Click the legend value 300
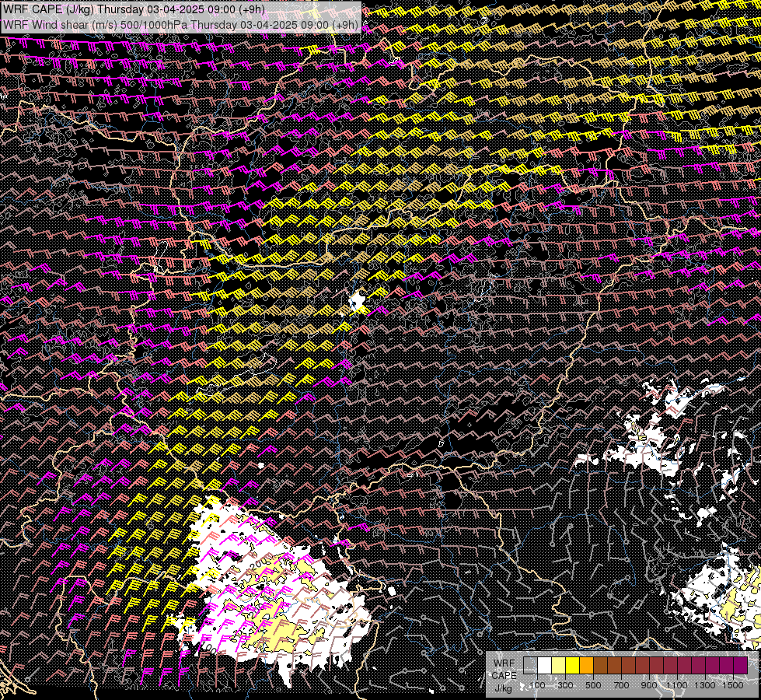Viewport: 761px width, 700px height. coord(565,685)
